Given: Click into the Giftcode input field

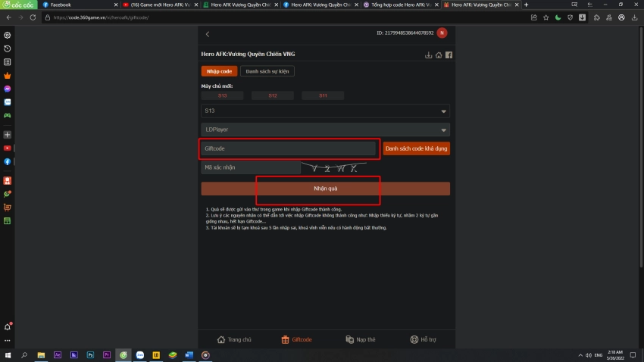Looking at the screenshot, I should pyautogui.click(x=288, y=148).
